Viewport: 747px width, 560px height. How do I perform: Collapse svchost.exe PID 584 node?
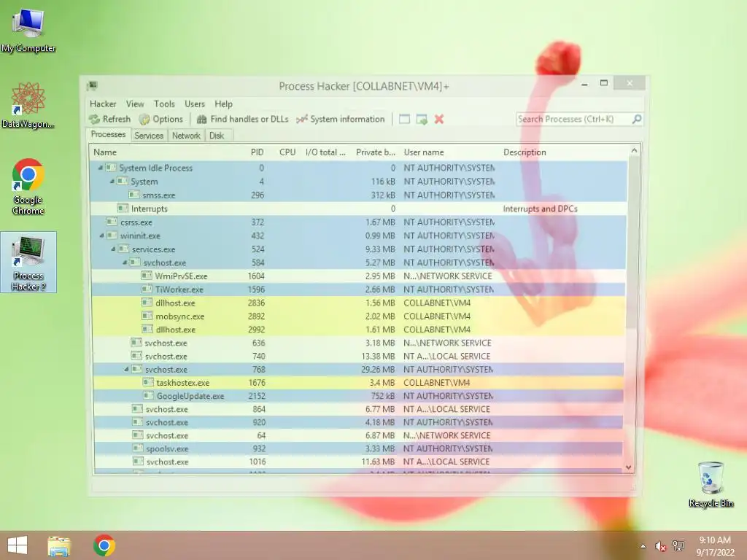tap(125, 262)
